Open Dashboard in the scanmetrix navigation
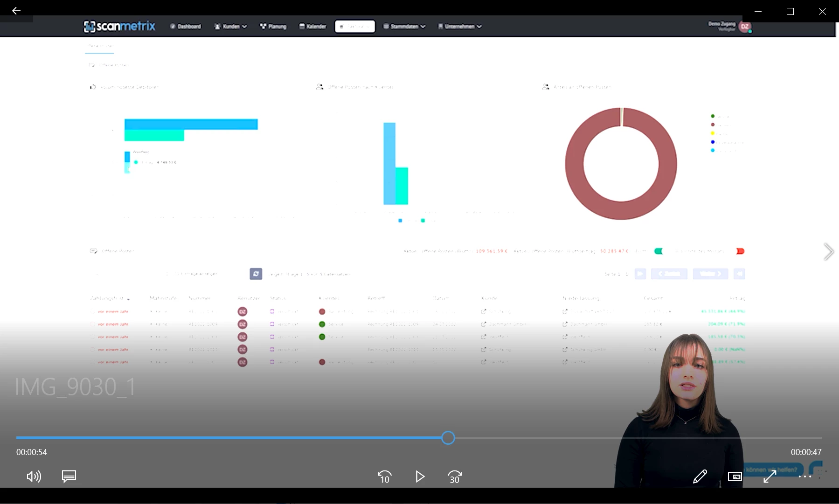Image resolution: width=839 pixels, height=504 pixels. 186,26
